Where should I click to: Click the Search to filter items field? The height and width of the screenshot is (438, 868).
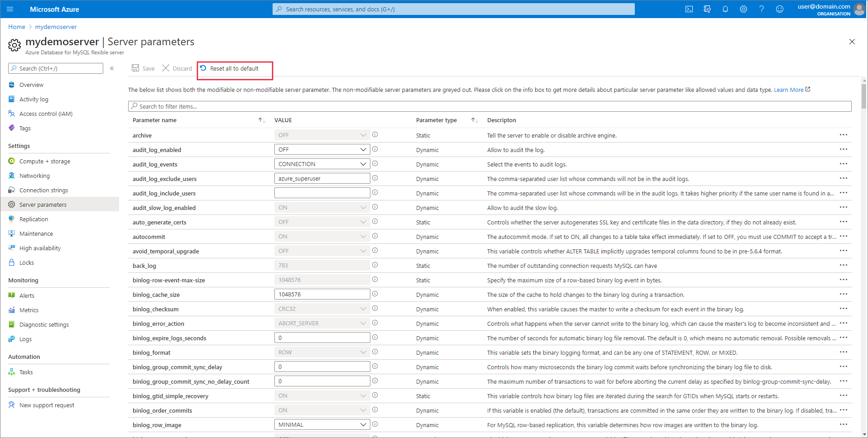(489, 106)
